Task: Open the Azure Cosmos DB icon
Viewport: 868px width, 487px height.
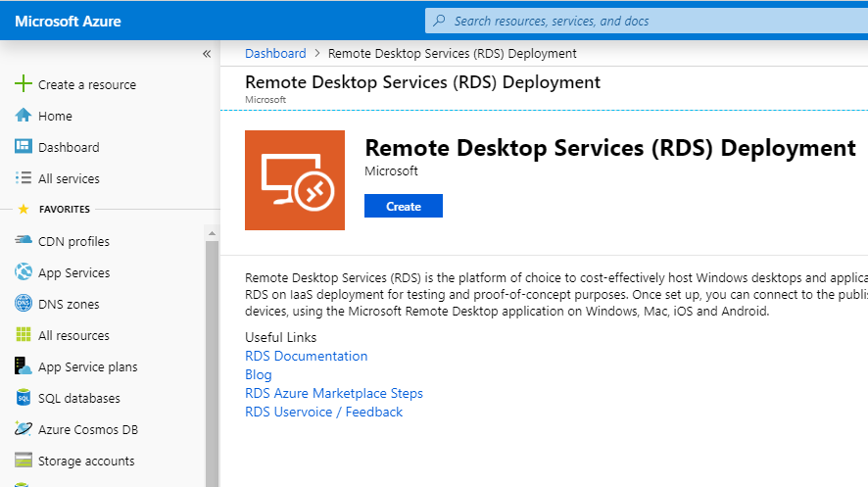Action: (24, 429)
